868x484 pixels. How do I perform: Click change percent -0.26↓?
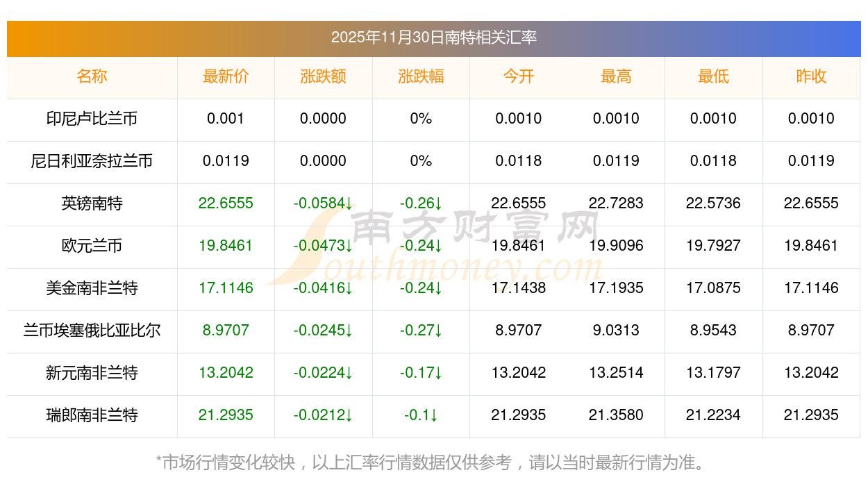(x=421, y=203)
